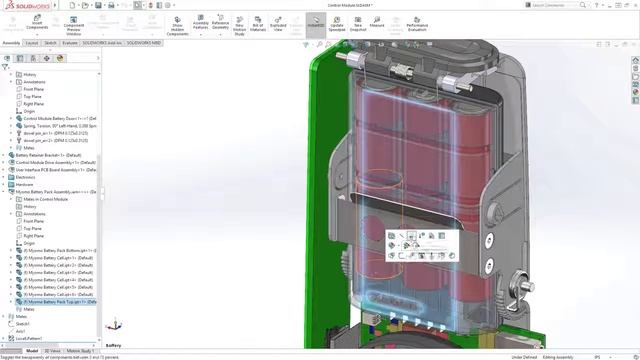The height and width of the screenshot is (360, 640).
Task: Switch to the Layout ribbon tab
Action: [31, 43]
